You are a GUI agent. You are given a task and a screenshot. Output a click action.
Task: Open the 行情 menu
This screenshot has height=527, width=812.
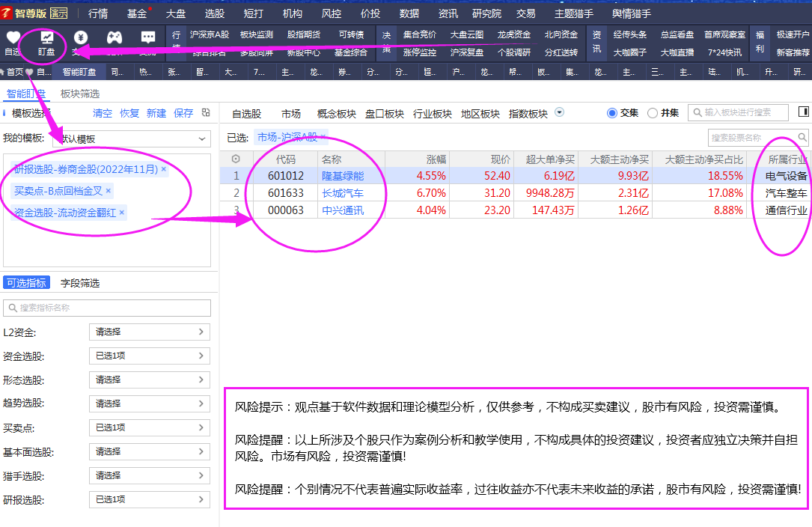98,13
